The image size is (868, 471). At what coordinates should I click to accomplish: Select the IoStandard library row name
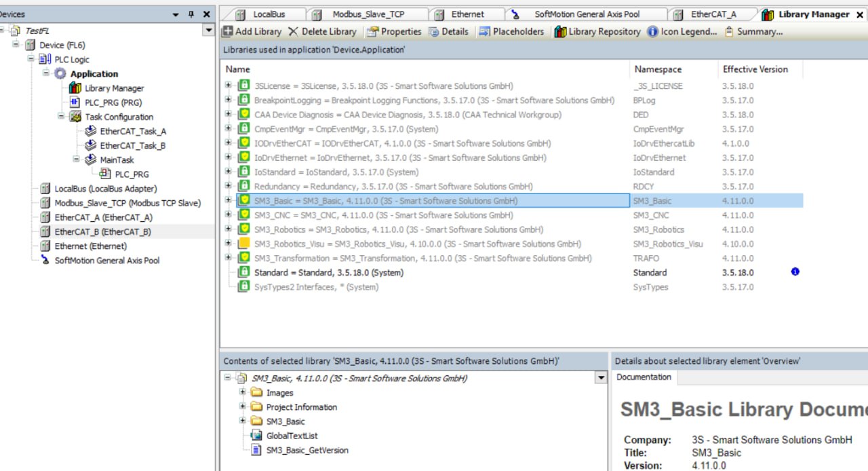[x=336, y=172]
